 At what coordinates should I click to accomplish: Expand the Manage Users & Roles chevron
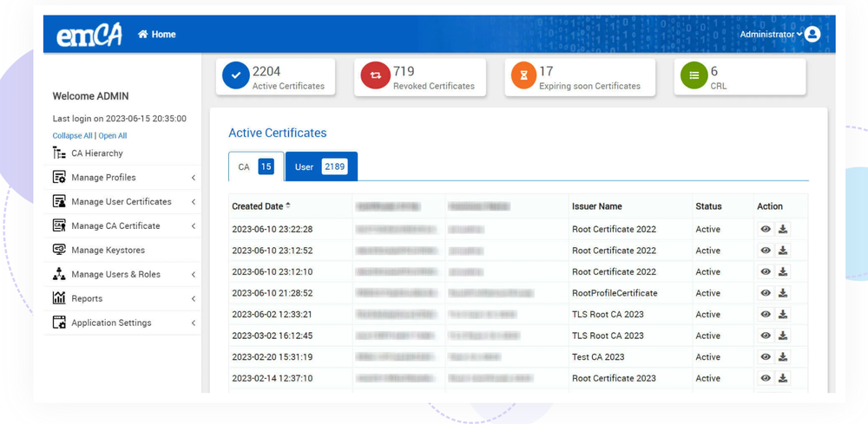tap(194, 274)
